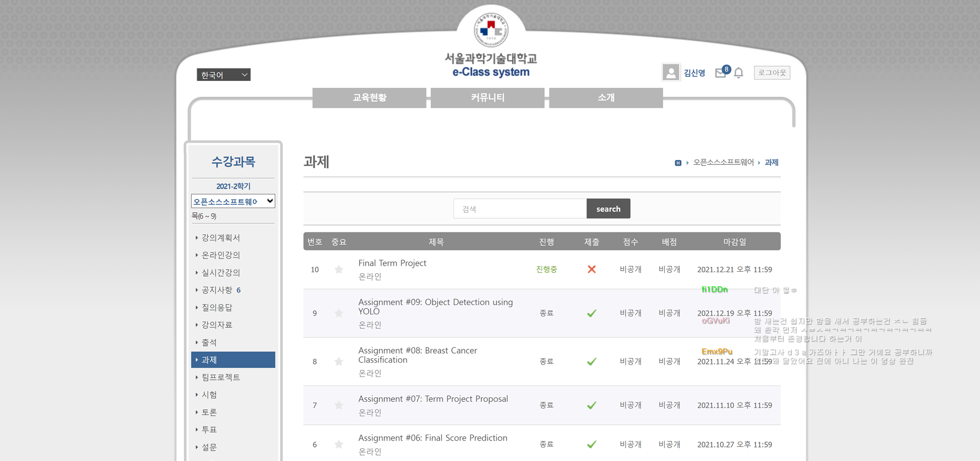
Task: Expand the 공지사항 6 sidebar item
Action: [220, 290]
